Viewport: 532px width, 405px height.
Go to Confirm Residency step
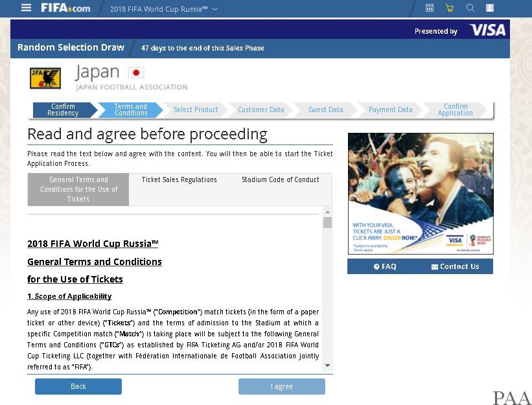[63, 110]
